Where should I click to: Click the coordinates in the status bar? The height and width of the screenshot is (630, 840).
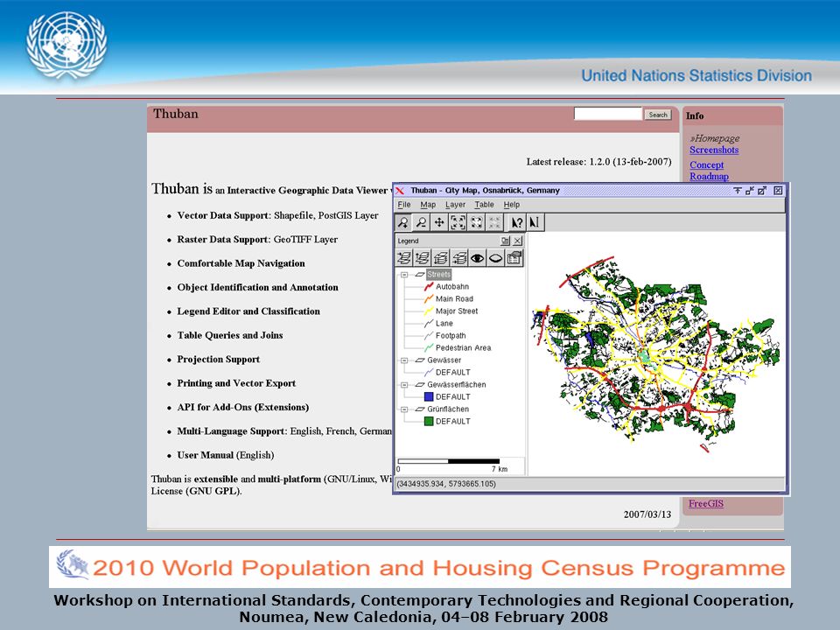[x=446, y=484]
